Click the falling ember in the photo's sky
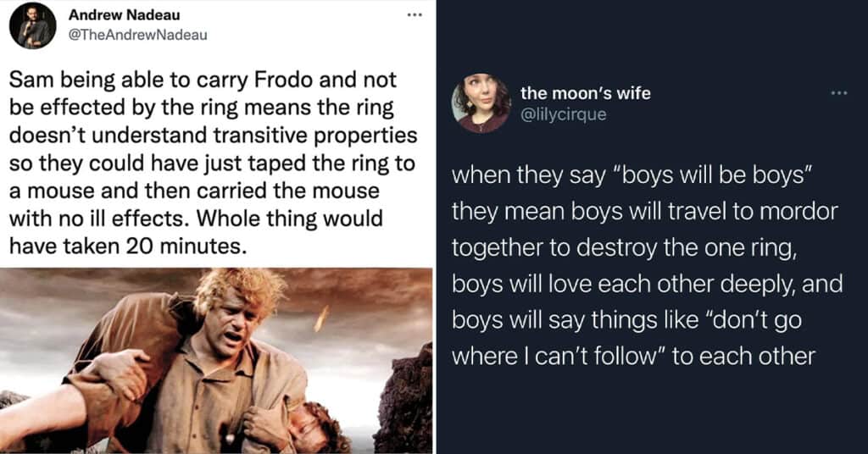 (x=322, y=318)
